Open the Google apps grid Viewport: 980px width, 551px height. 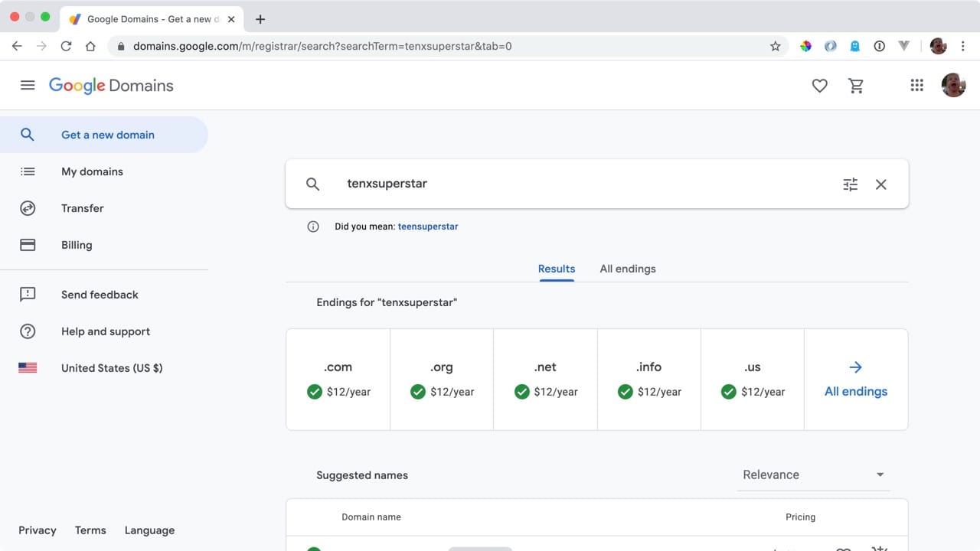pyautogui.click(x=916, y=86)
